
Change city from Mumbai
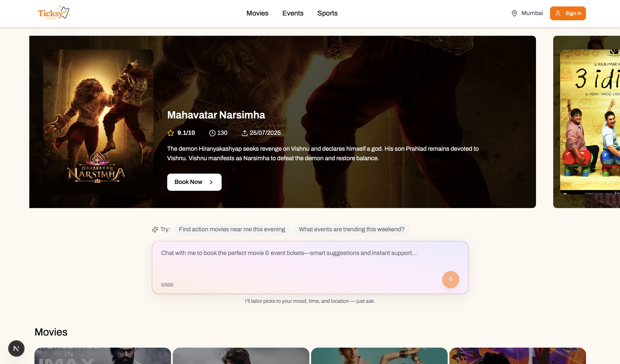[532, 13]
